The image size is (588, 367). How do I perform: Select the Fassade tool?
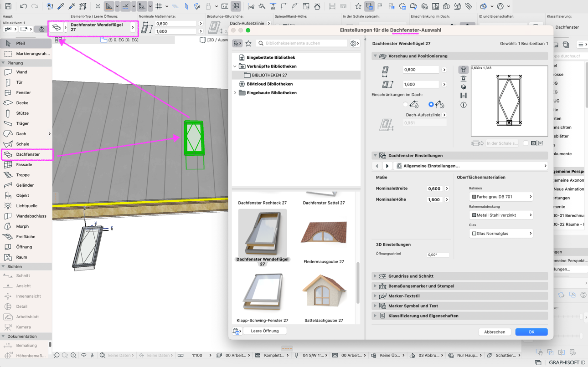point(26,164)
